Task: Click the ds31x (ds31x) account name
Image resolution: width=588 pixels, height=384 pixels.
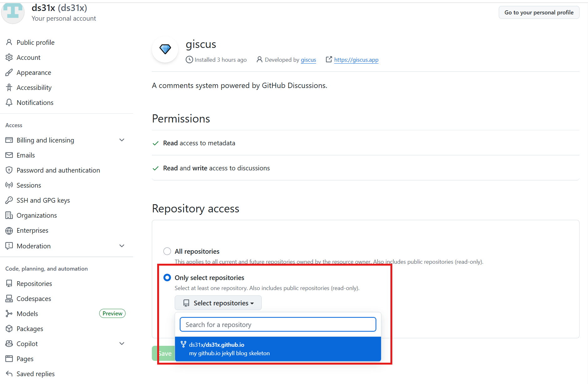Action: [59, 8]
